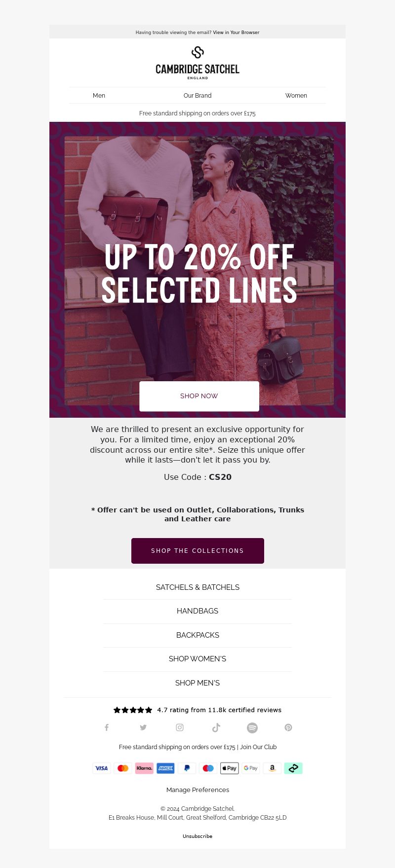Open the Facebook social icon
Image resolution: width=395 pixels, height=868 pixels.
(x=107, y=727)
